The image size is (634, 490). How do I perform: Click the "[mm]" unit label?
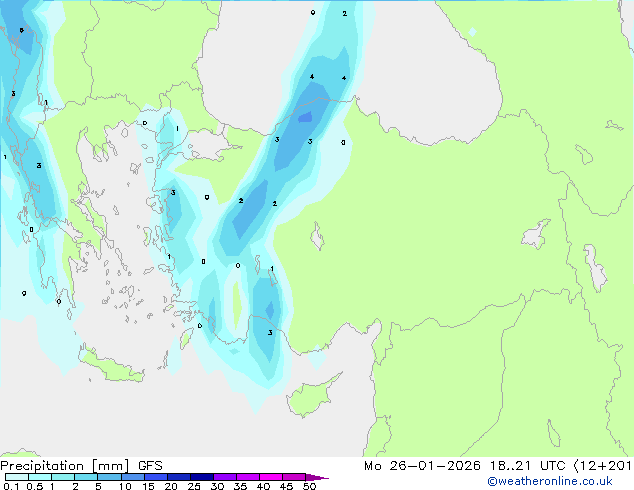coord(111,466)
